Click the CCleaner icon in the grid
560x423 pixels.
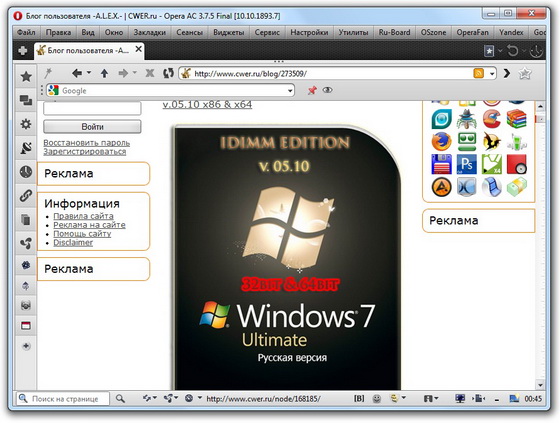491,119
